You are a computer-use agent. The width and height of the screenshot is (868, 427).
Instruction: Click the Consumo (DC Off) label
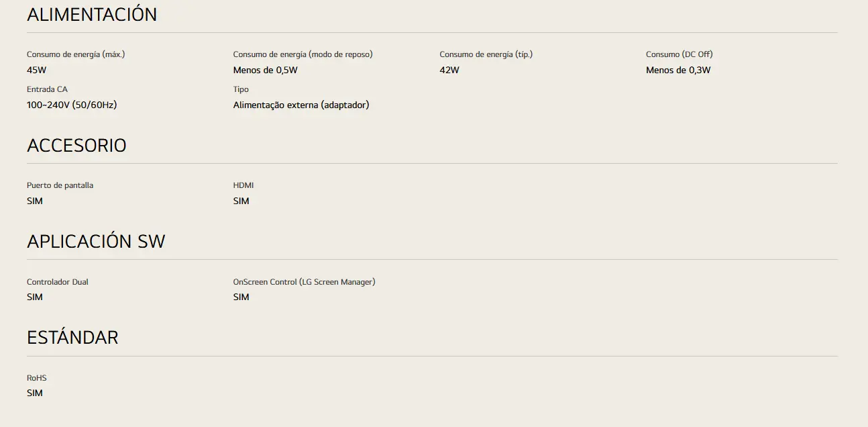[x=679, y=54]
